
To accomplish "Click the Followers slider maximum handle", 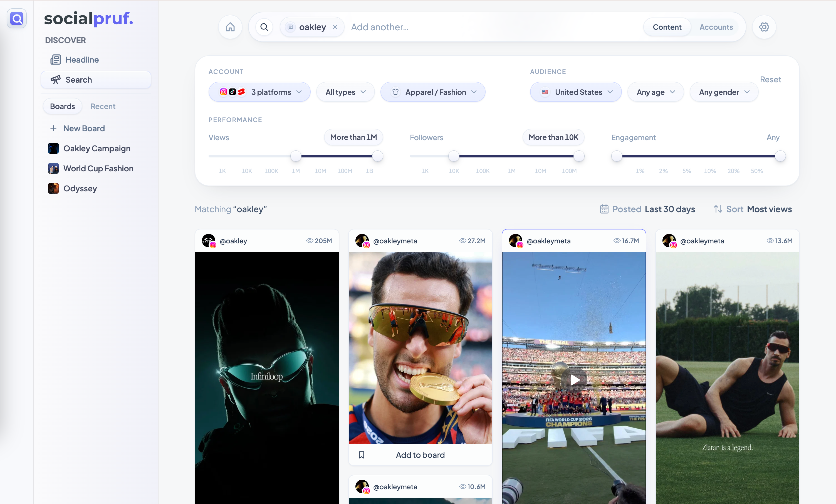I will pyautogui.click(x=579, y=156).
